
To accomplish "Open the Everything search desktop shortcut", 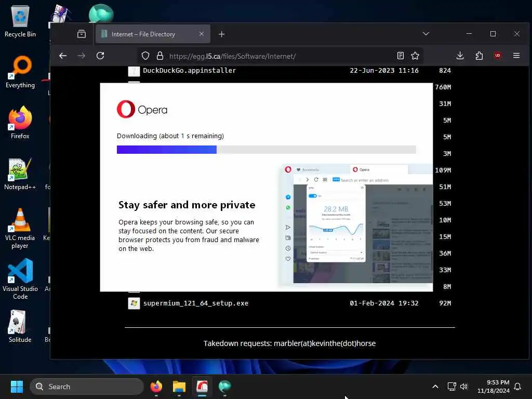I will click(x=20, y=72).
